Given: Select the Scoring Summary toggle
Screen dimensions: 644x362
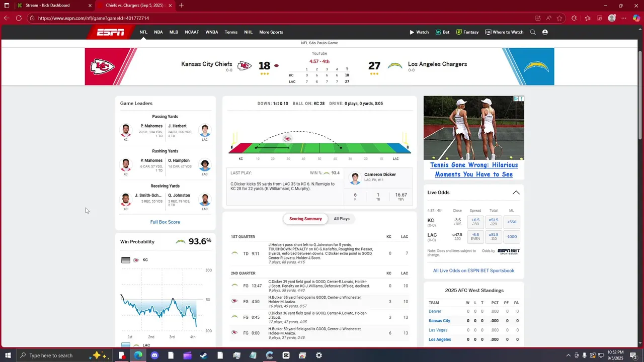Looking at the screenshot, I should coord(305,219).
